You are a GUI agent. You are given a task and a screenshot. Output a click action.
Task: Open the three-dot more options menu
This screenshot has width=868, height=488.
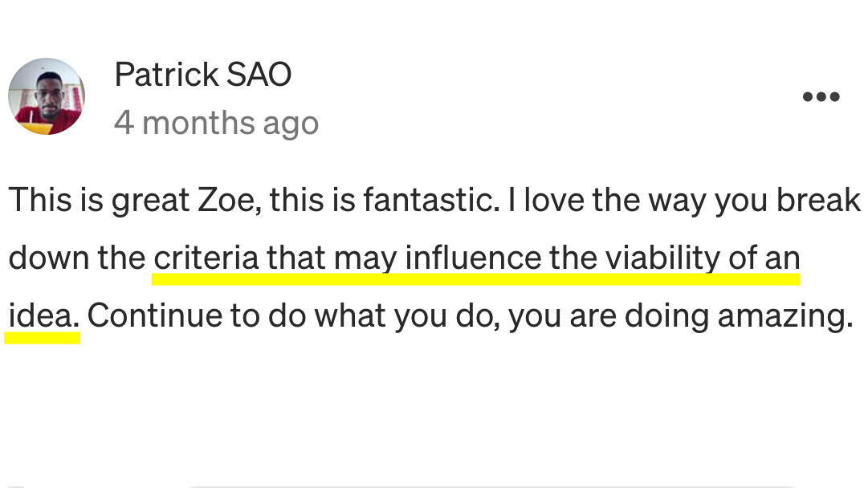tap(821, 97)
